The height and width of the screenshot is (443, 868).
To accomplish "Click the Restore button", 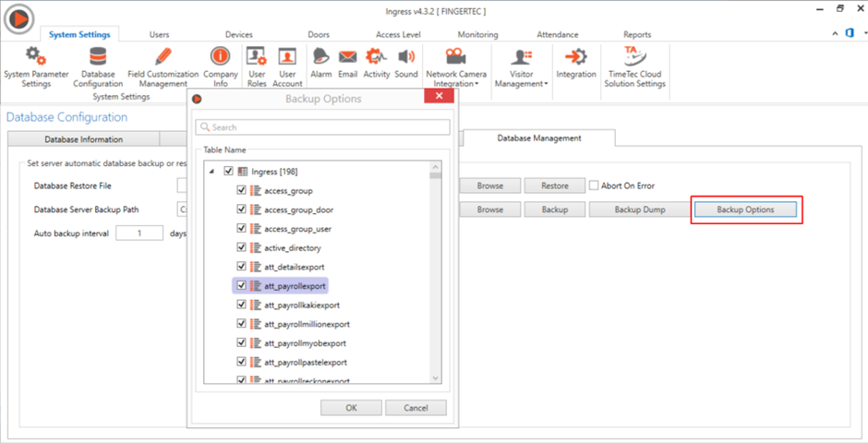I will pos(555,186).
